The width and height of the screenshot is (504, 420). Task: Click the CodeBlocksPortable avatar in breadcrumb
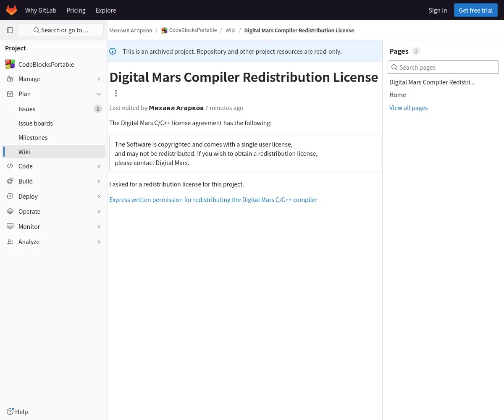pos(164,31)
